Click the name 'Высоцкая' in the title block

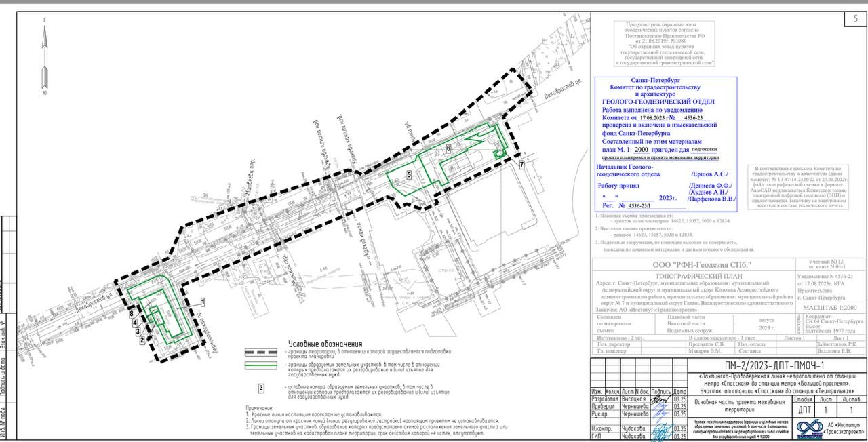point(634,399)
